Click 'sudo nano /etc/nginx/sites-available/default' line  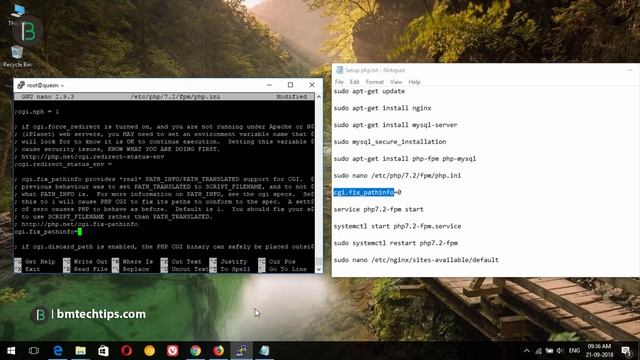tap(416, 260)
